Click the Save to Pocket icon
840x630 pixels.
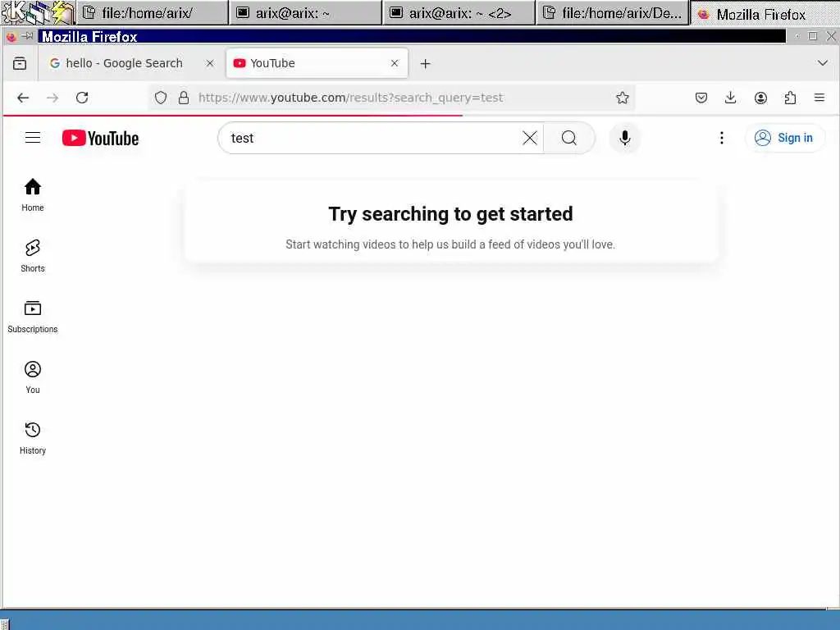coord(701,98)
